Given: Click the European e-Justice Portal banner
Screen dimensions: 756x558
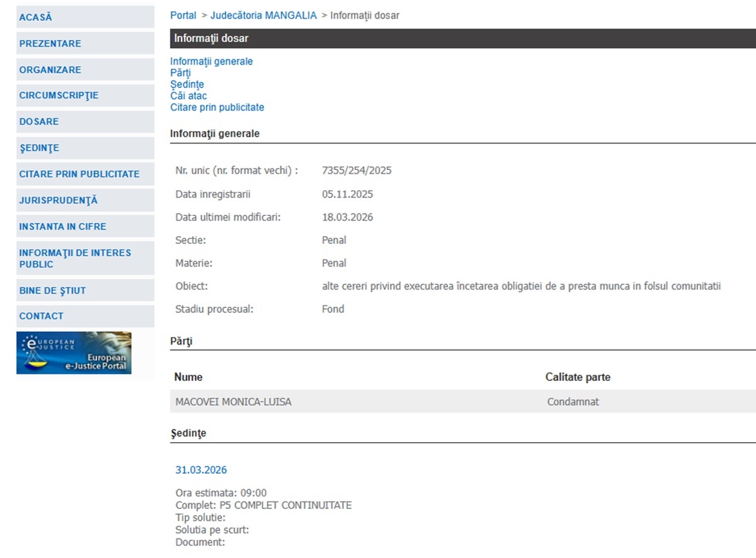Looking at the screenshot, I should coord(74,353).
